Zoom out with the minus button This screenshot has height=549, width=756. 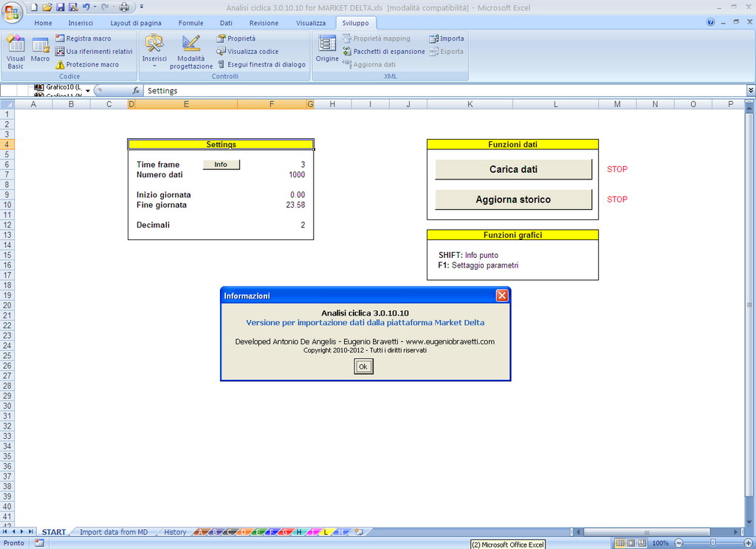(678, 543)
